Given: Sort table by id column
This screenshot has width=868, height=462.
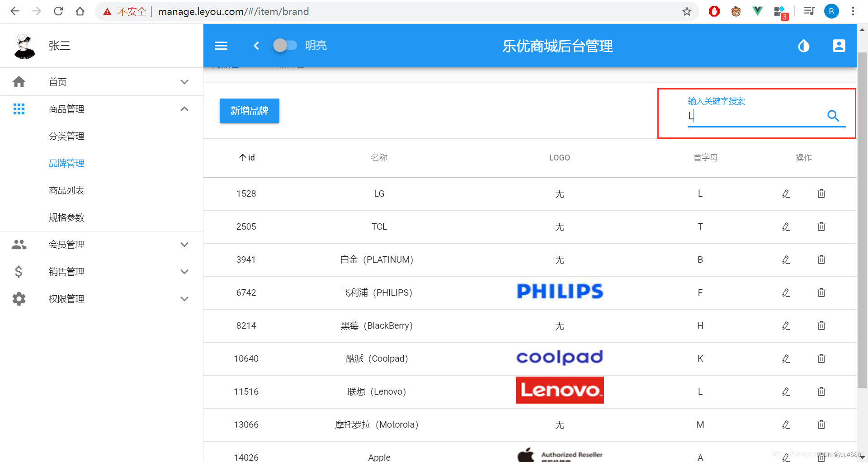Looking at the screenshot, I should point(247,157).
